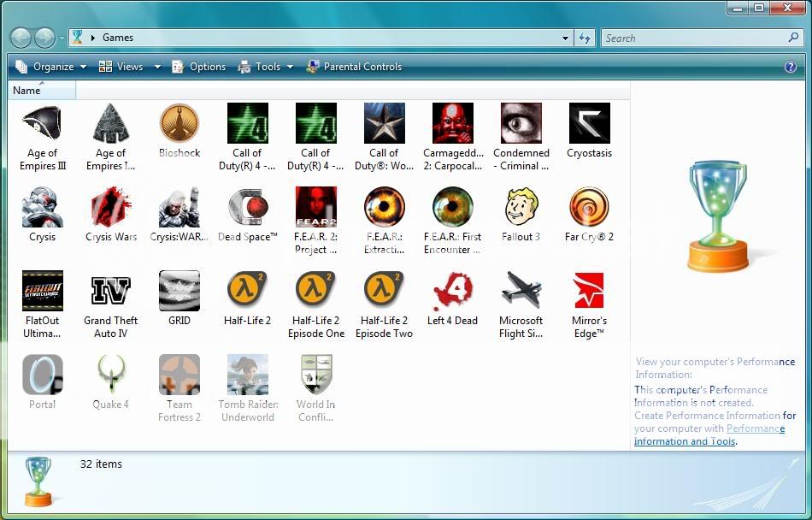Sort by the Name column header

point(42,90)
